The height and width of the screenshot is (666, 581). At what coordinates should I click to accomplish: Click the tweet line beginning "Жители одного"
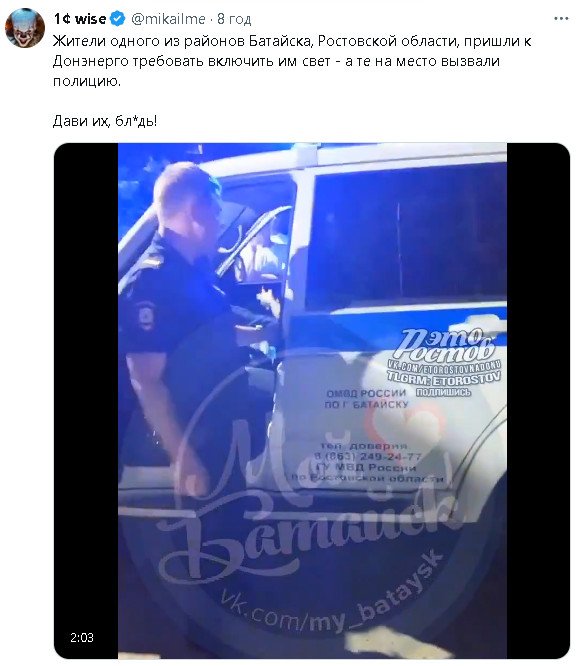click(x=292, y=41)
